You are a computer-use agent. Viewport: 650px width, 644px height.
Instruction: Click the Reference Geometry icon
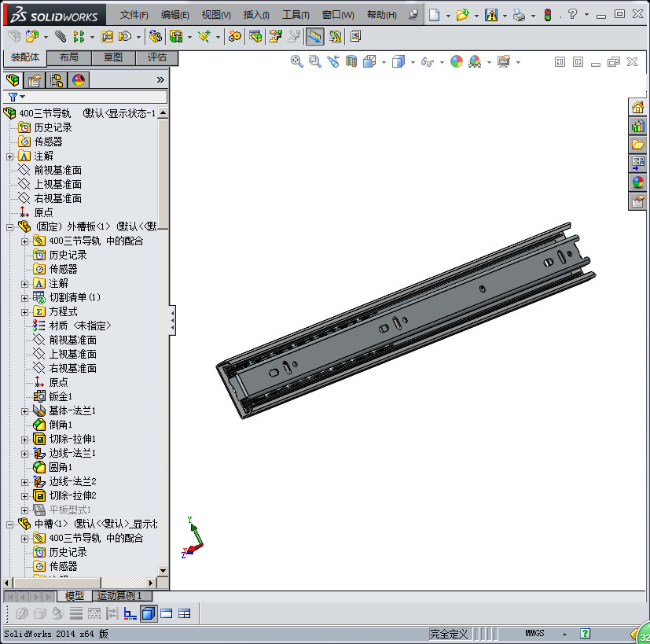point(204,36)
